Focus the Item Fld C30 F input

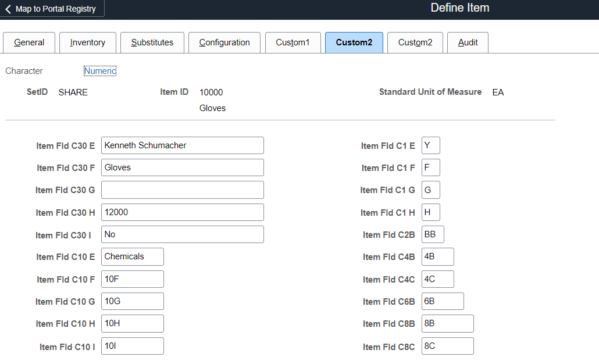coord(182,167)
